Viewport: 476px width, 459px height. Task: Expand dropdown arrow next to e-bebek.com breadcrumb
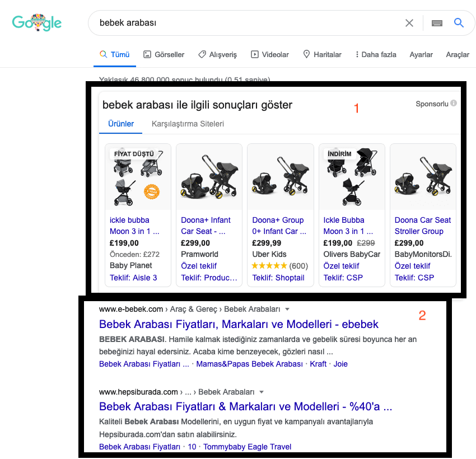click(x=287, y=309)
